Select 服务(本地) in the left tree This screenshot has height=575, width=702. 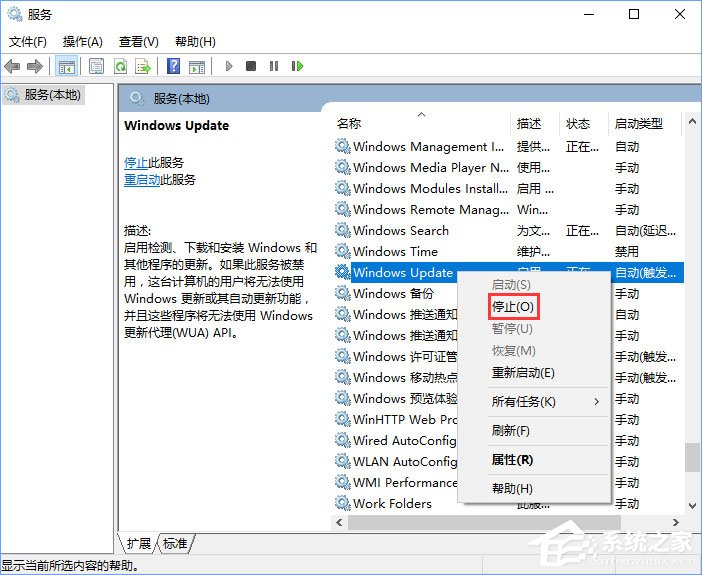[44, 95]
